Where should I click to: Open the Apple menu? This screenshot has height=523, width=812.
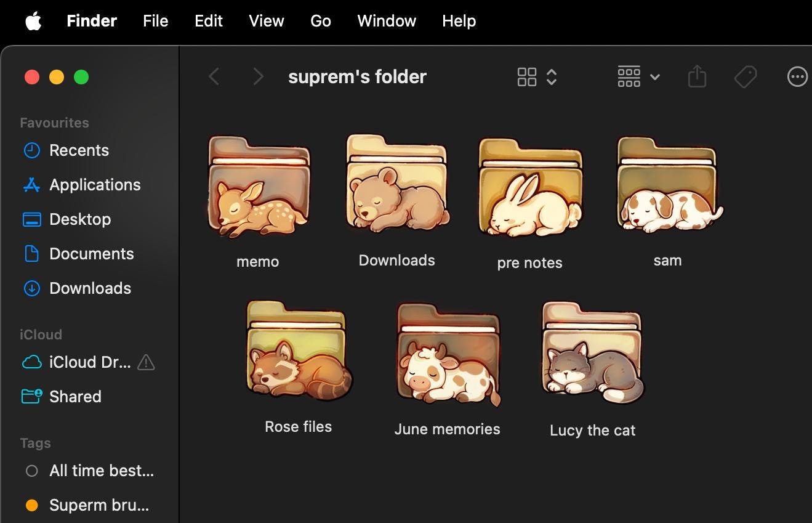33,20
